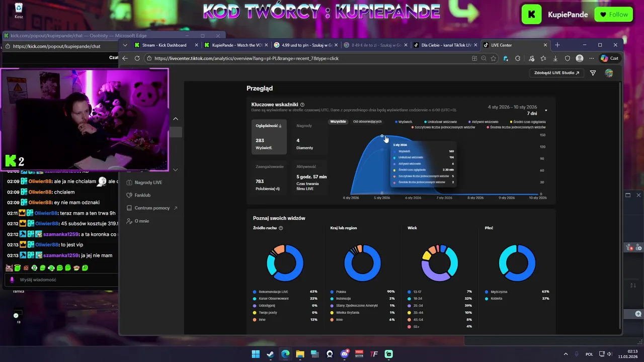Open File Explorer from the taskbar
This screenshot has width=644, height=362.
pos(300,354)
